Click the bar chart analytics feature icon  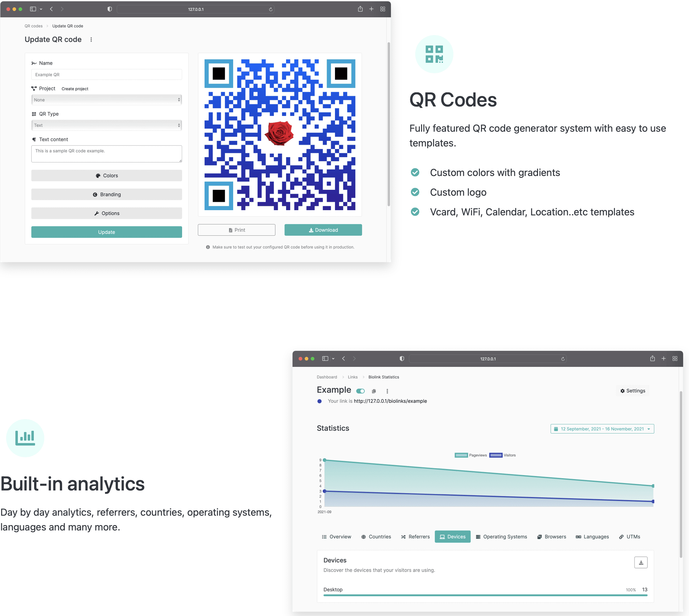(25, 438)
